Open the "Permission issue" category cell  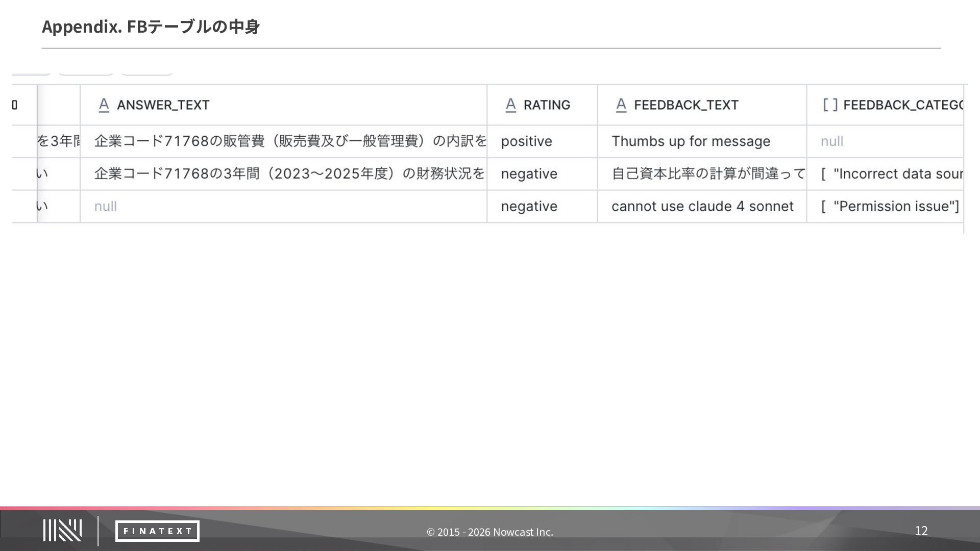click(885, 207)
